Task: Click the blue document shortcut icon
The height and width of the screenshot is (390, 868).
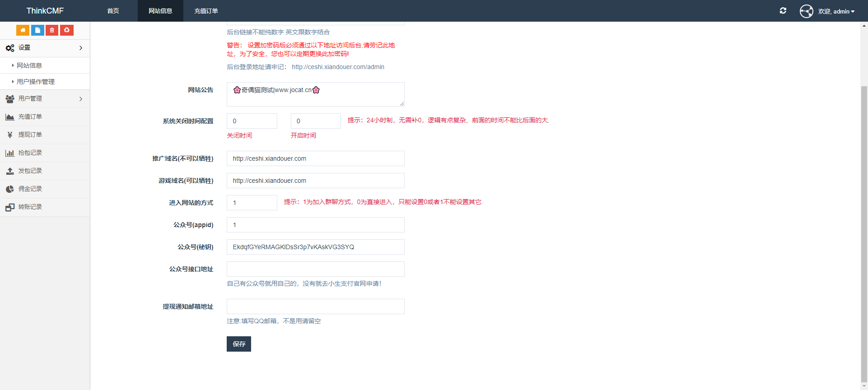Action: [x=37, y=30]
